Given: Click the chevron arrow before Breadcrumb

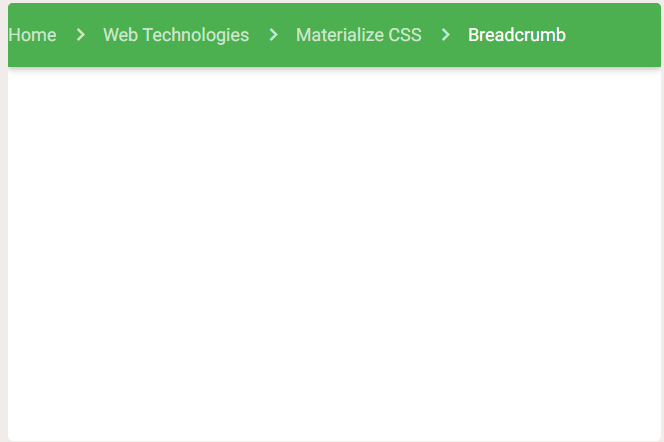Looking at the screenshot, I should click(445, 35).
